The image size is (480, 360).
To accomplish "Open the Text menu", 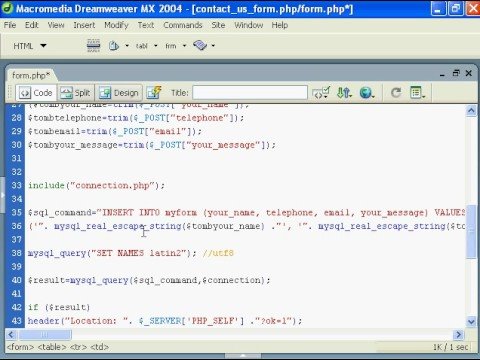I will (x=146, y=25).
